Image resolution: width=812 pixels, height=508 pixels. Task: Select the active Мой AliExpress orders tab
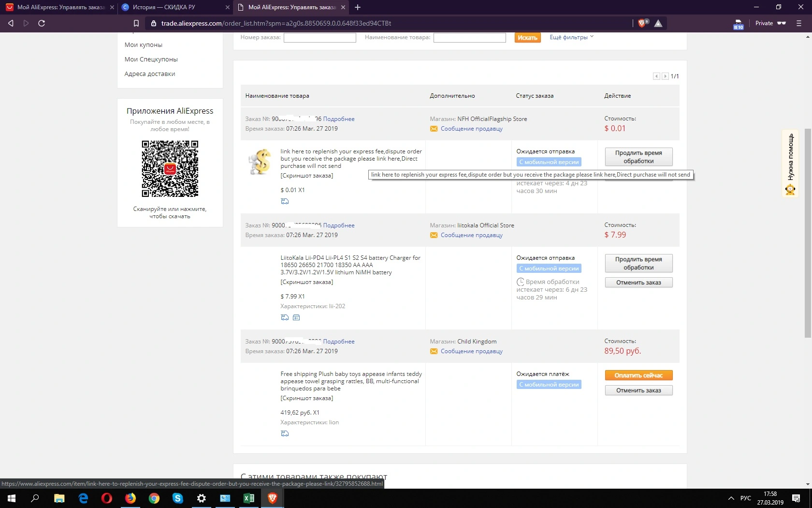coord(291,7)
